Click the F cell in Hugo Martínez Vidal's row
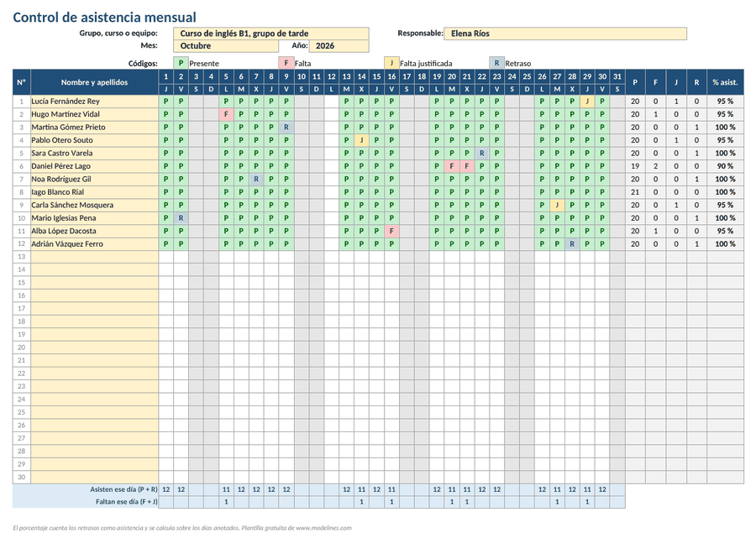 (226, 114)
